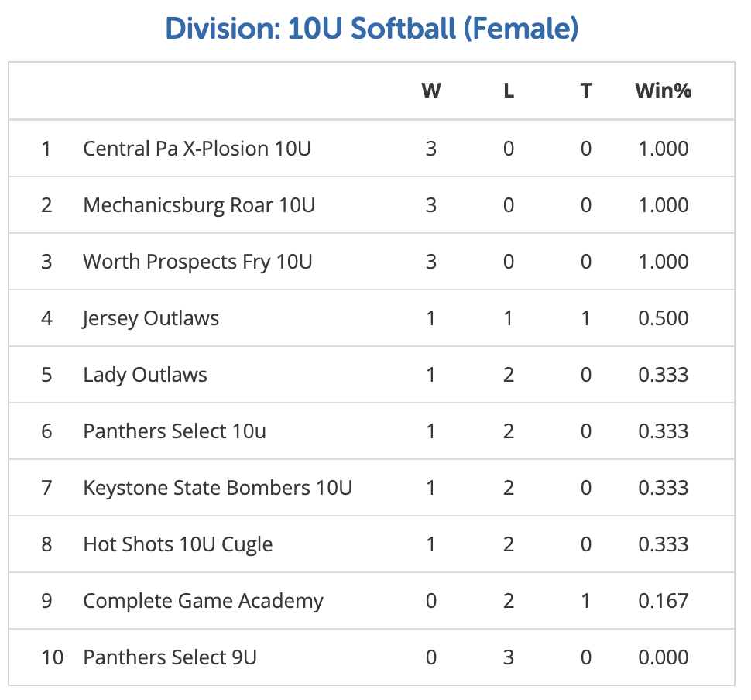Open the Jersey Outlaws team

pos(151,318)
